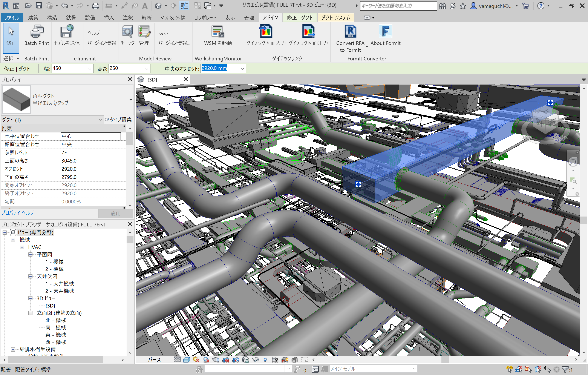Viewport: 588px width, 375px height.
Task: Collapse the HVAC tree node
Action: (22, 247)
